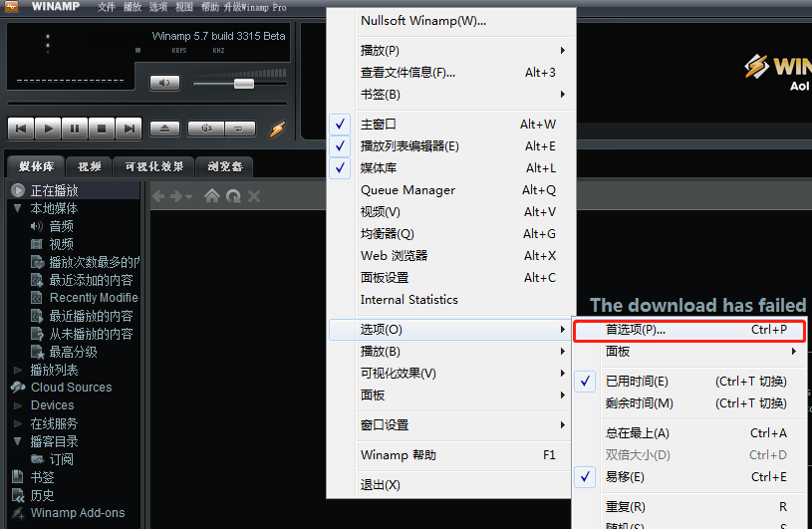The width and height of the screenshot is (812, 529).
Task: Click 均衡器(Q) menu entry
Action: (x=450, y=234)
